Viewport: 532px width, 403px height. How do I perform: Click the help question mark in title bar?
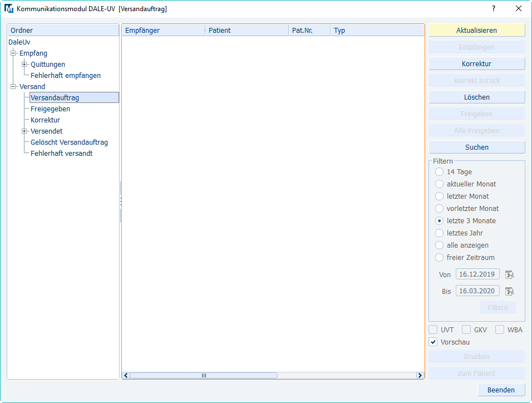click(x=493, y=8)
